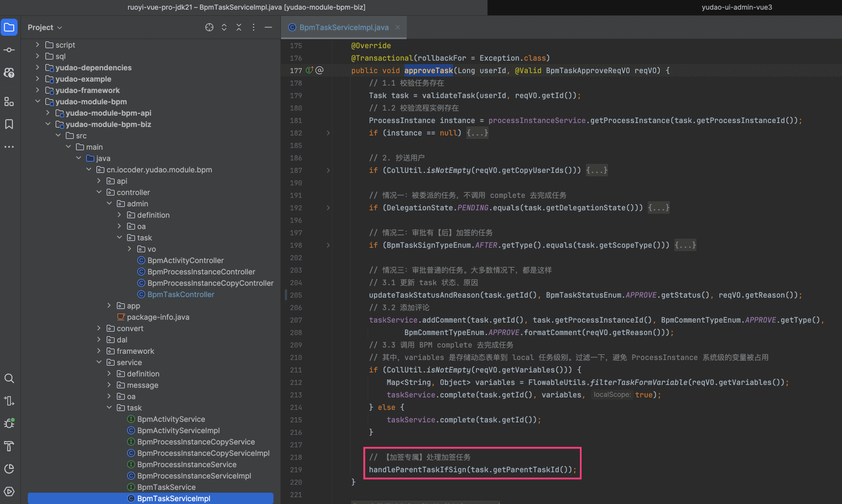Click handleParentTaskIfSign method call on line 219
The width and height of the screenshot is (842, 504).
(417, 469)
